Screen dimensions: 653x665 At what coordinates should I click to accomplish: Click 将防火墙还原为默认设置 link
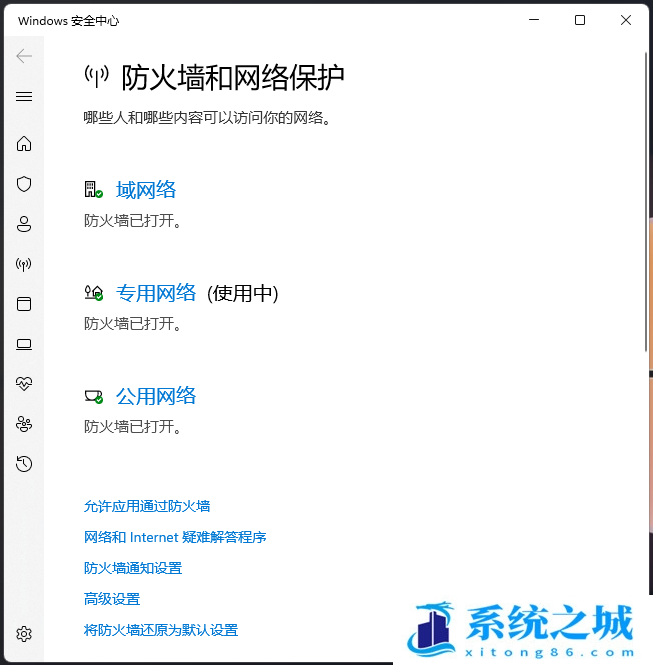(x=161, y=630)
